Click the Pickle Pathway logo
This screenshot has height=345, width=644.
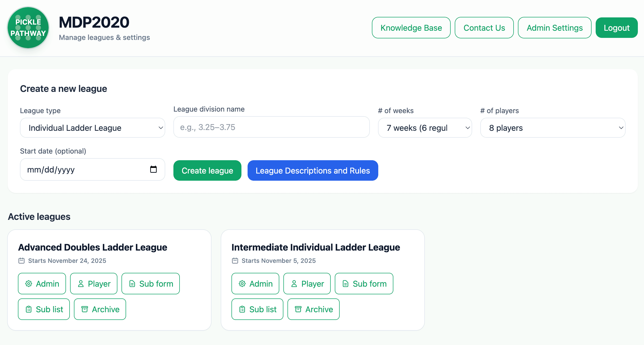[x=28, y=28]
